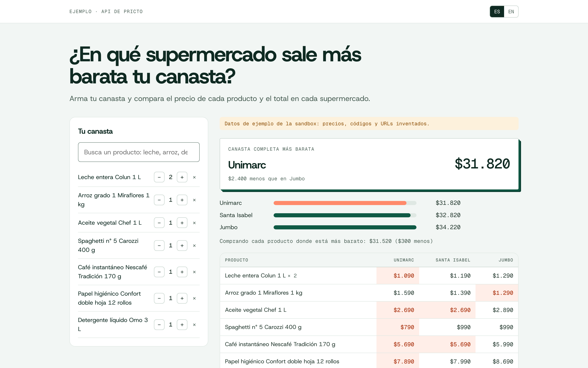Click the $31.820 cheapest basket total
588x368 pixels.
[x=482, y=164]
